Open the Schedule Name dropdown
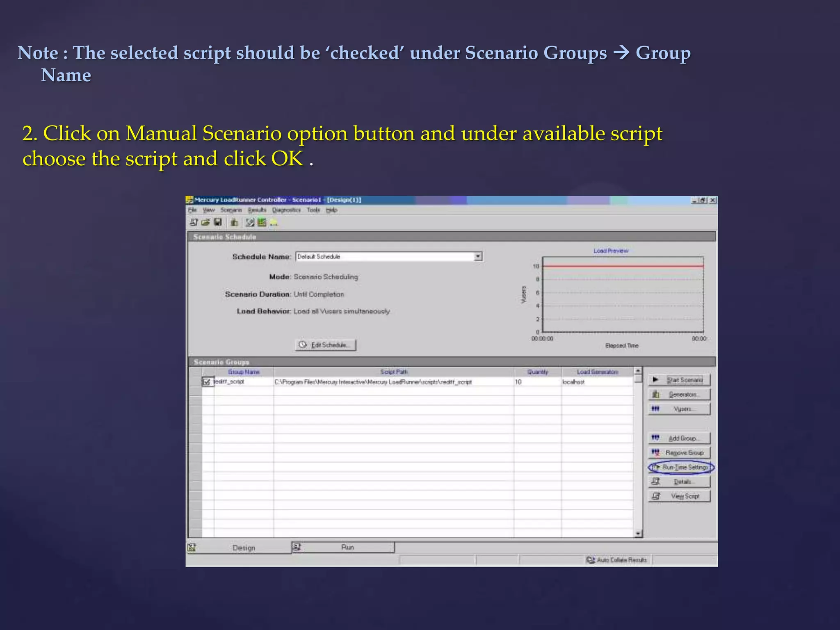Viewport: 840px width, 630px height. pyautogui.click(x=478, y=257)
